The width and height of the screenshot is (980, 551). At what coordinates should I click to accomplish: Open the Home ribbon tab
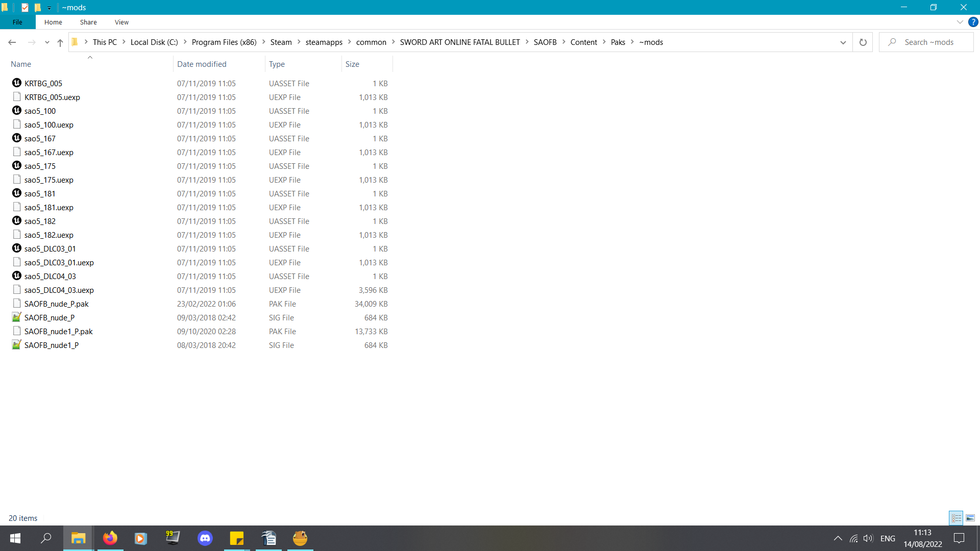click(x=53, y=22)
